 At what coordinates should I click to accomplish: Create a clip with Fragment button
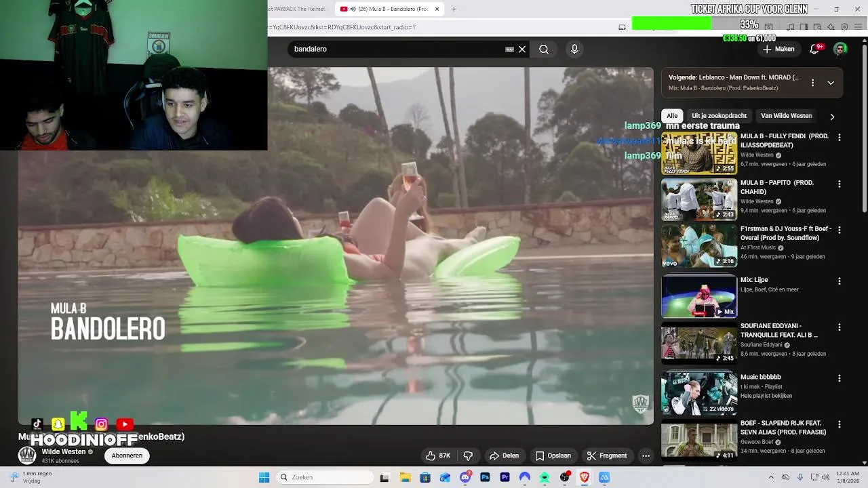coord(606,455)
